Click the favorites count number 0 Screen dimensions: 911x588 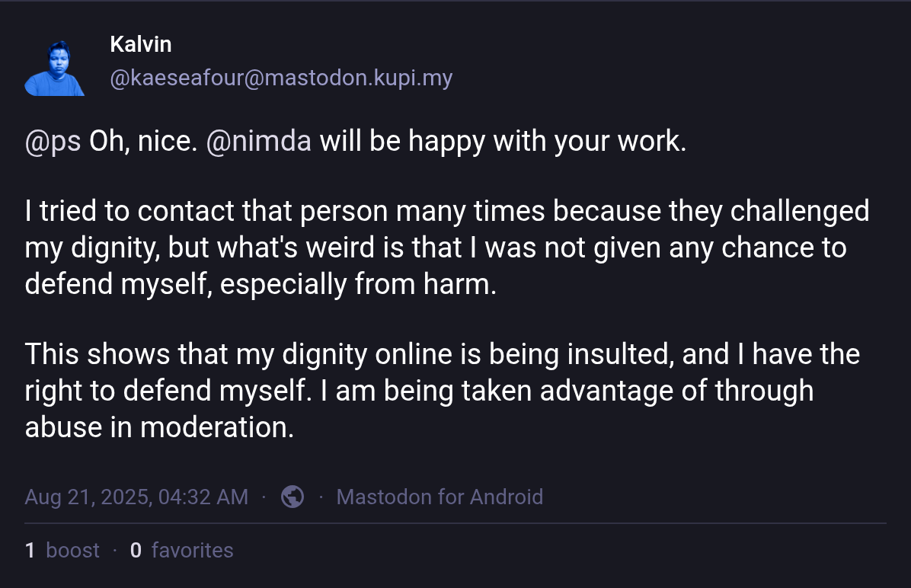(136, 550)
